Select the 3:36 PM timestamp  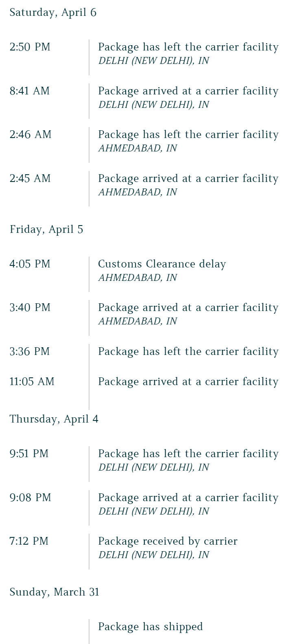click(x=30, y=351)
